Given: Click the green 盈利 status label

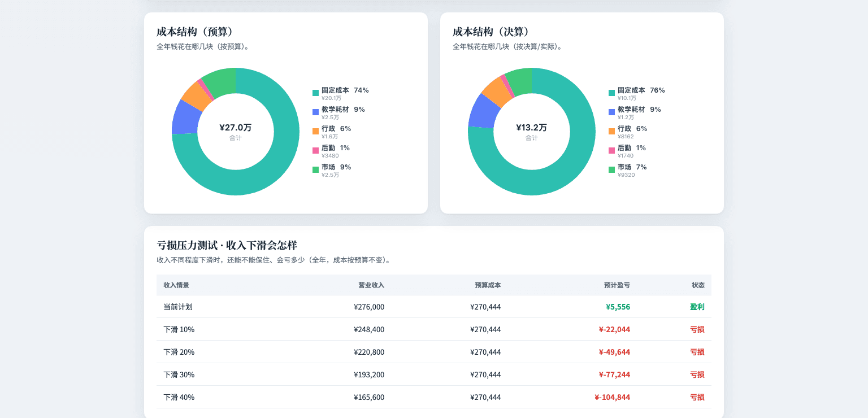Looking at the screenshot, I should tap(697, 307).
